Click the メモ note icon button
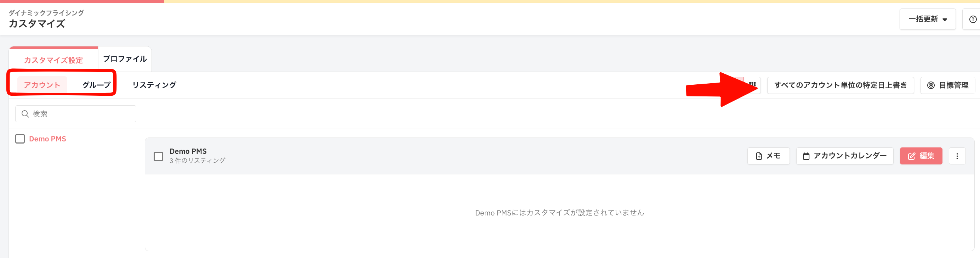980x258 pixels. point(769,156)
